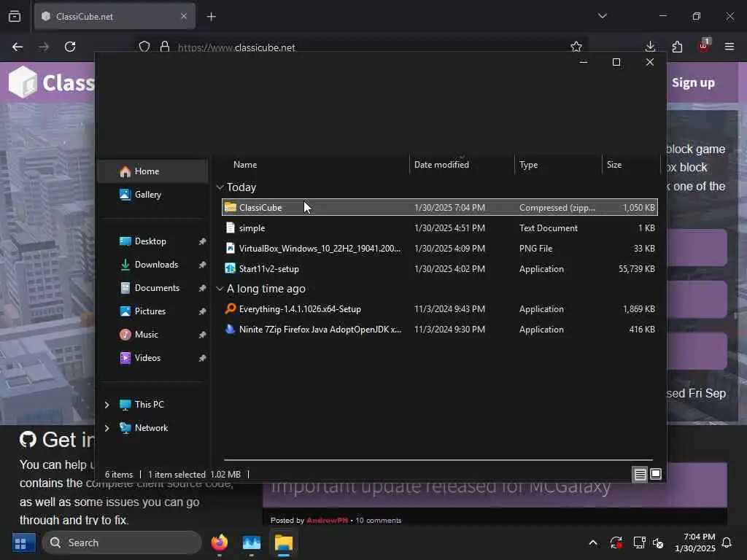Bookmark this page with the star icon

coord(576,47)
